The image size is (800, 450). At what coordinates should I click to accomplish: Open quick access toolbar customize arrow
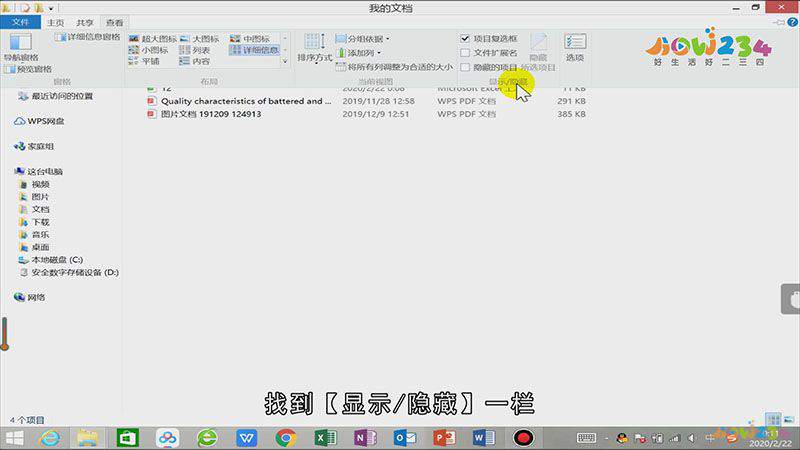click(51, 8)
